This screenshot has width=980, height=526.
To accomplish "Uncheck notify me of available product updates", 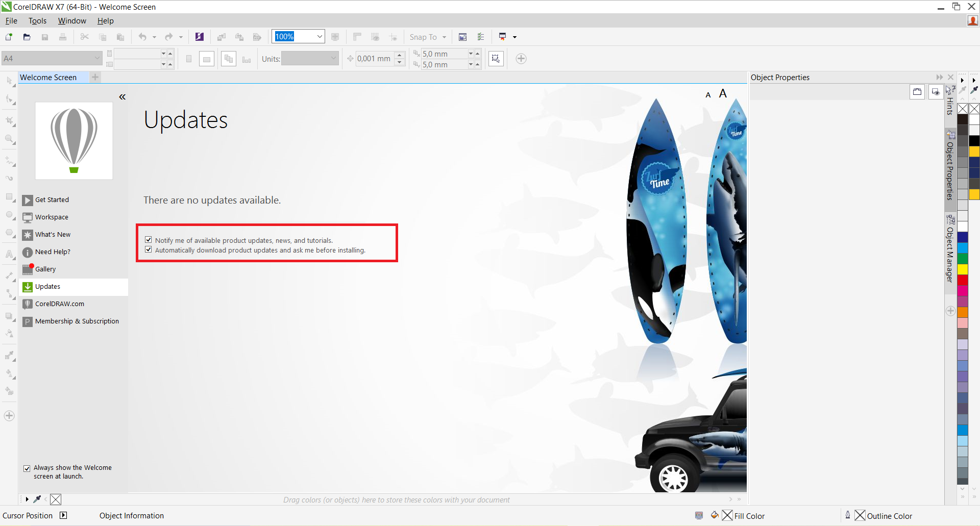I will pos(149,240).
